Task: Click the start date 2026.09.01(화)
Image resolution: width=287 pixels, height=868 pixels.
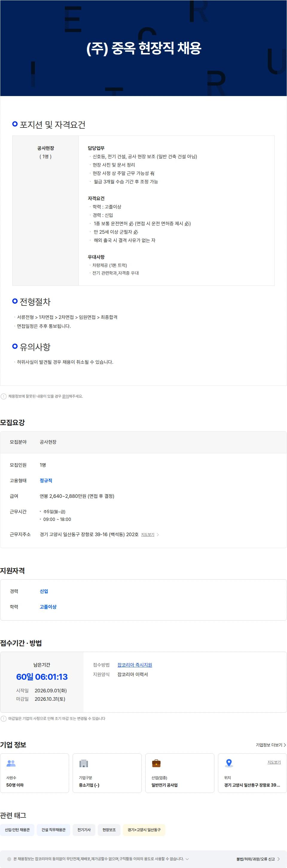Action: tap(51, 691)
